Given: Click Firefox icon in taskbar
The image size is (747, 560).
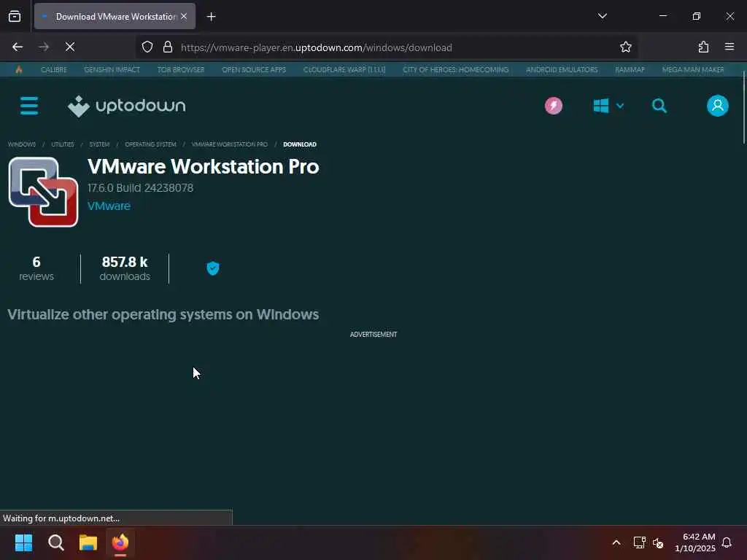Looking at the screenshot, I should click(120, 542).
